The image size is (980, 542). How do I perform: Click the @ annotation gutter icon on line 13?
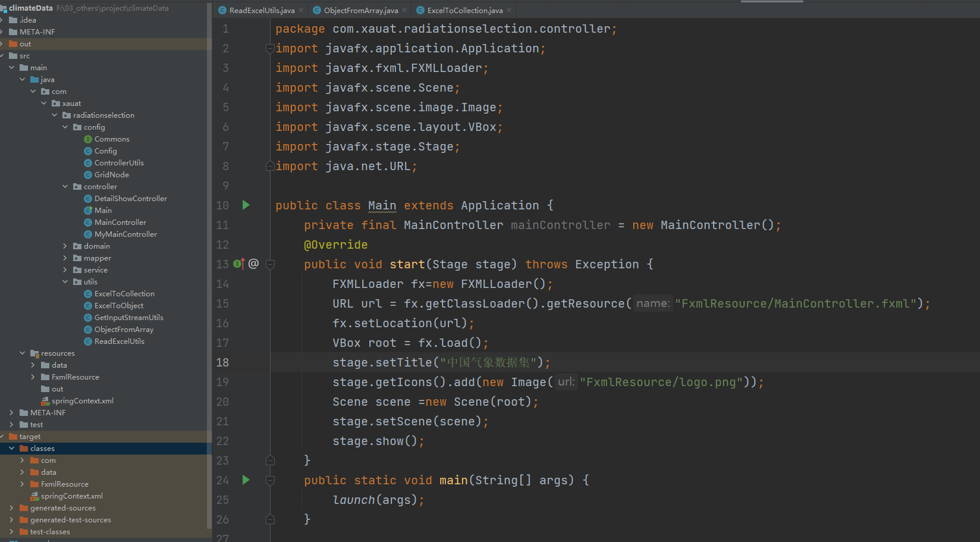click(253, 264)
